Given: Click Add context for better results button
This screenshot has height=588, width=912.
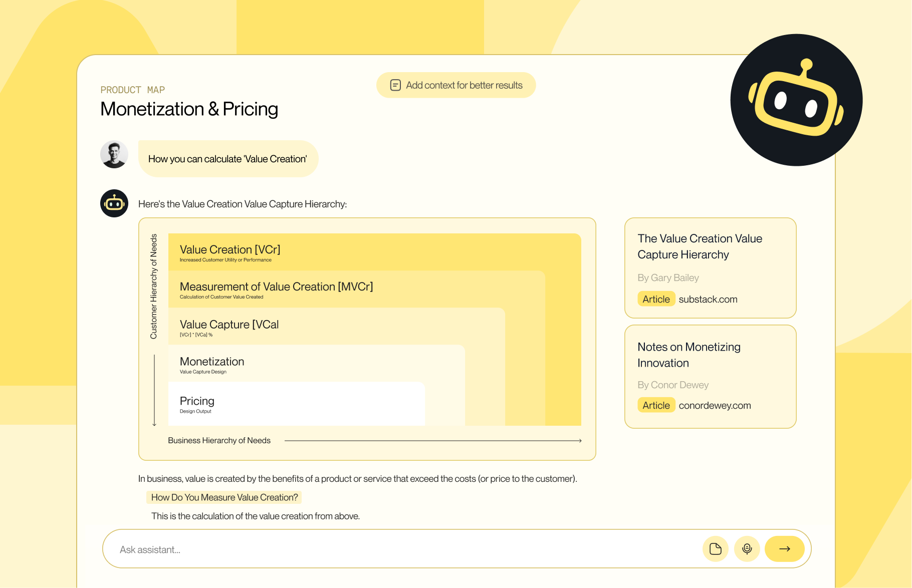Looking at the screenshot, I should click(x=456, y=85).
